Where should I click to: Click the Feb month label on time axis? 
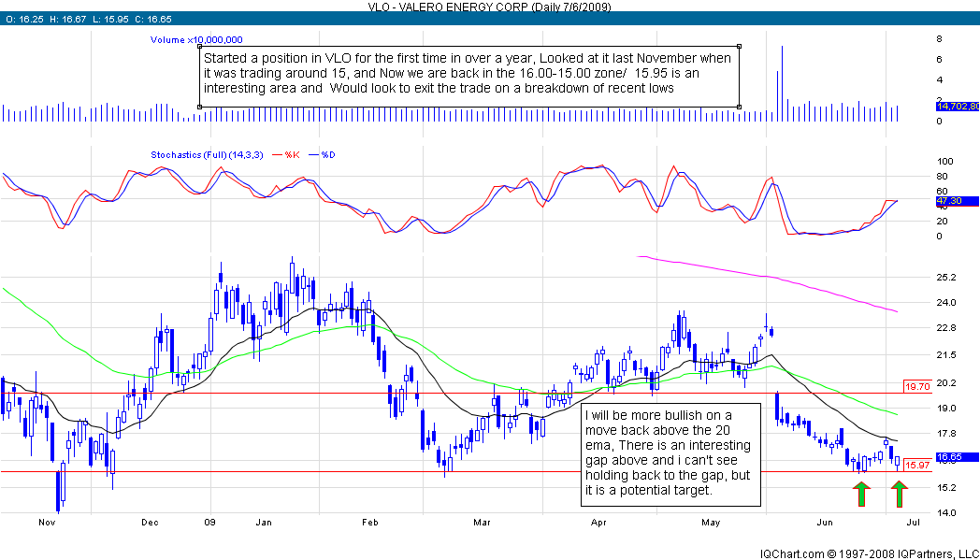coord(370,523)
